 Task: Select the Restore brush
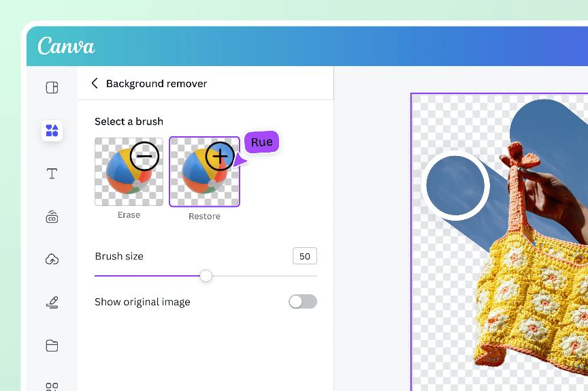[x=204, y=172]
